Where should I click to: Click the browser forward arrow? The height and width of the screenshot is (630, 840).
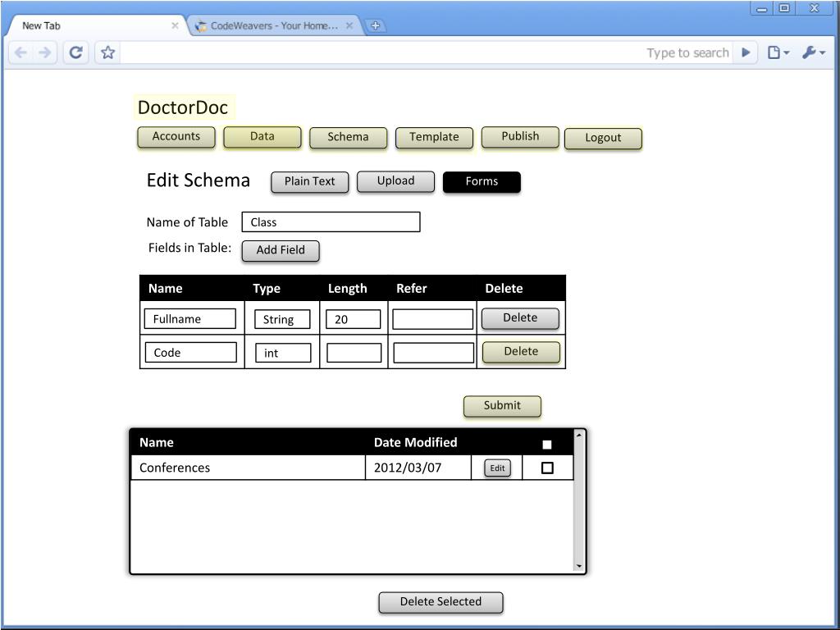[45, 52]
